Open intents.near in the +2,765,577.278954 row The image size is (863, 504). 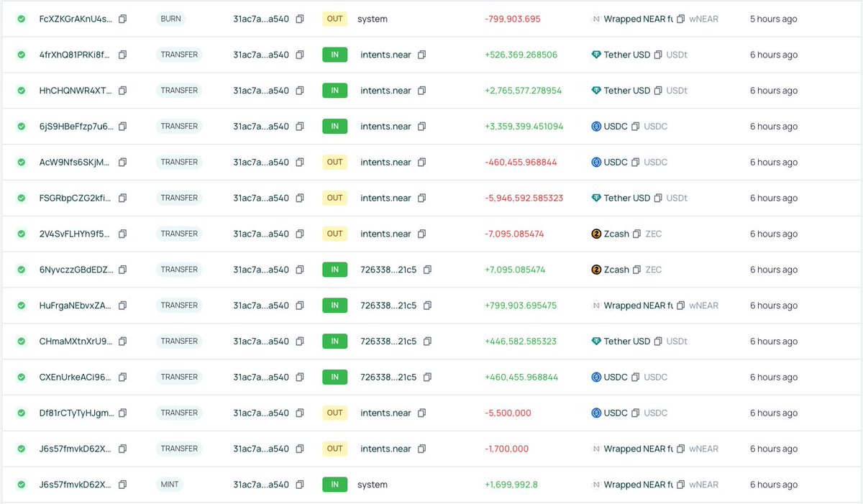pos(386,91)
